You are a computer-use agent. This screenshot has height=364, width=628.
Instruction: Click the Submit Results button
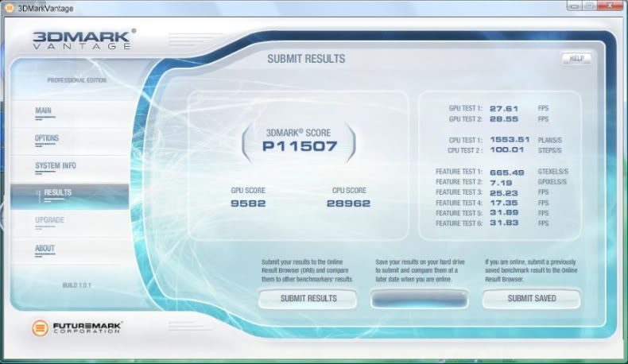tap(308, 298)
